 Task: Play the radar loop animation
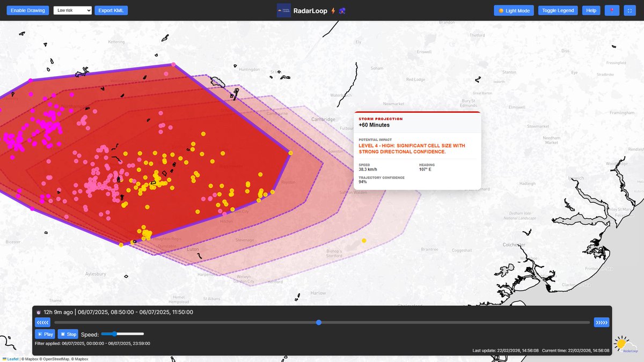tap(45, 334)
